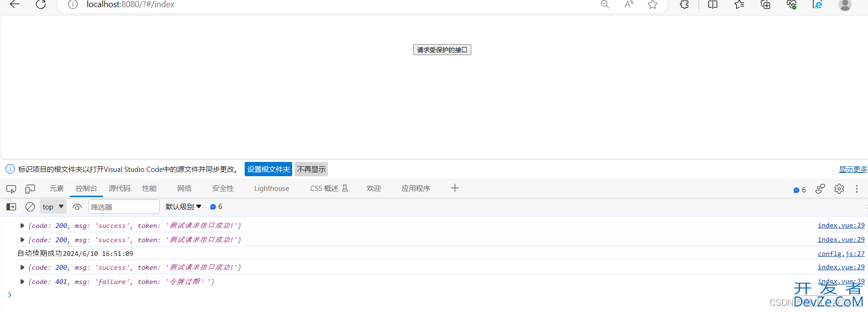Switch to the 控制台 tab
868x312 pixels.
pos(86,189)
